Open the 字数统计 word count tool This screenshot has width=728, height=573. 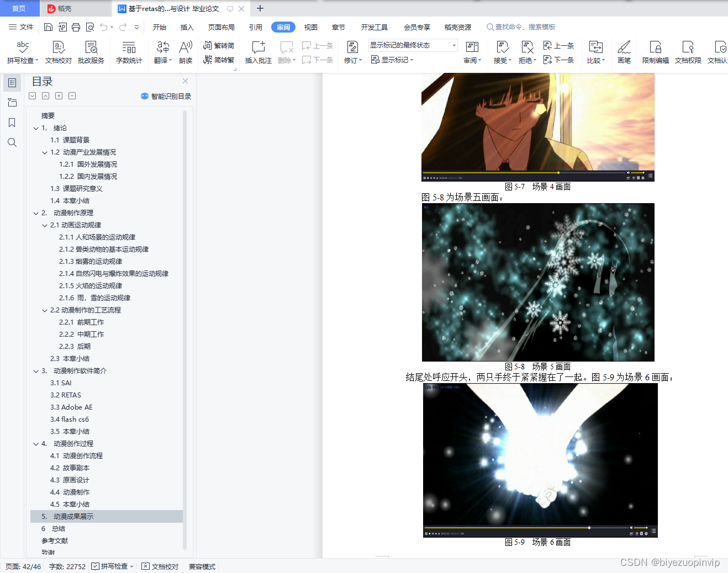[x=129, y=52]
